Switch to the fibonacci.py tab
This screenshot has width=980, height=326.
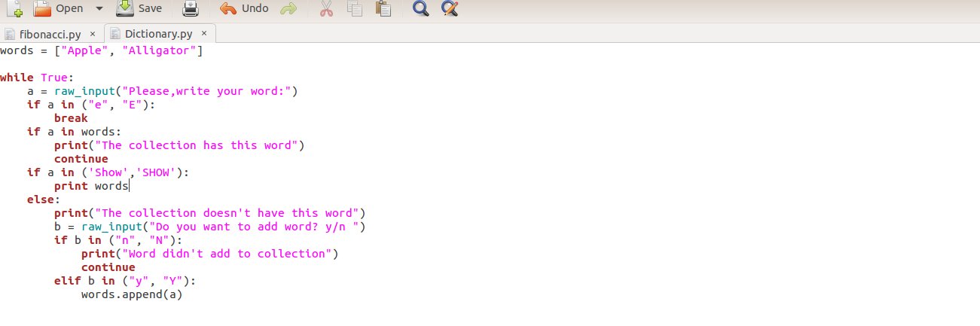point(50,34)
